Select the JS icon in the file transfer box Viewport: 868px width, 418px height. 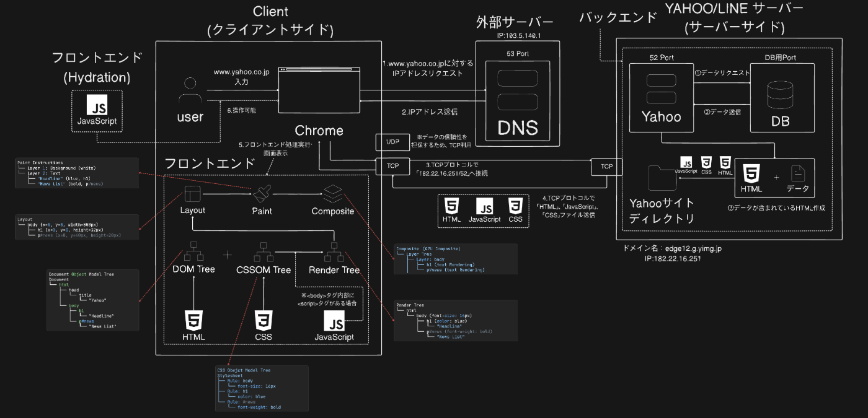point(484,205)
